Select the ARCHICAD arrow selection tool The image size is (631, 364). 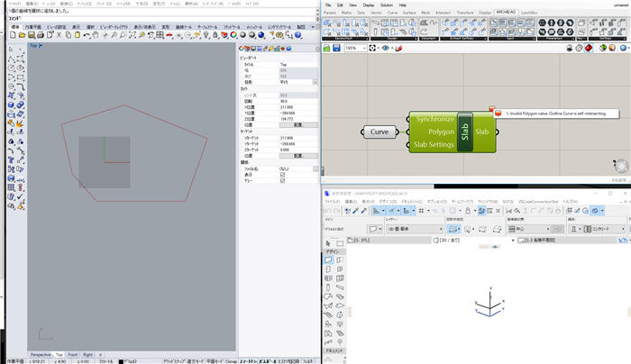328,243
